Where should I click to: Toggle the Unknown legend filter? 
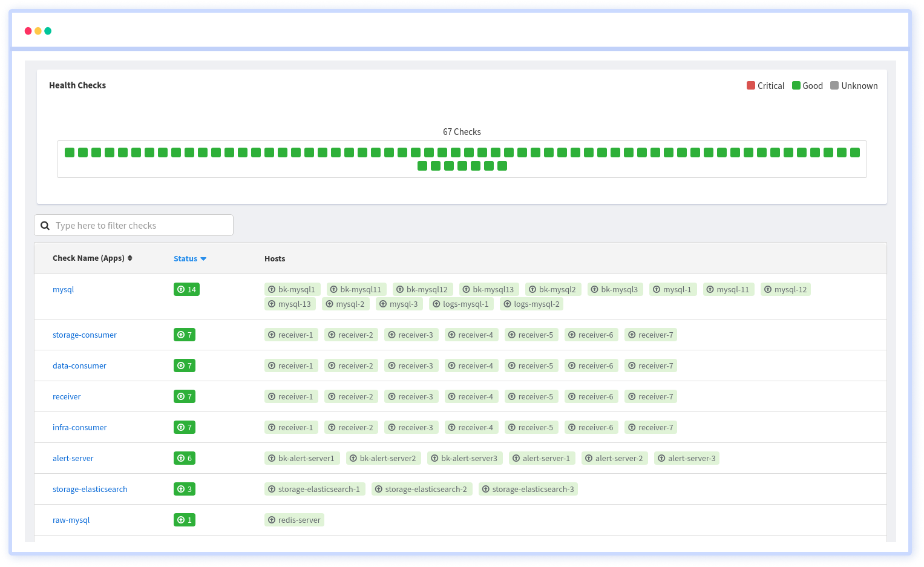[854, 86]
